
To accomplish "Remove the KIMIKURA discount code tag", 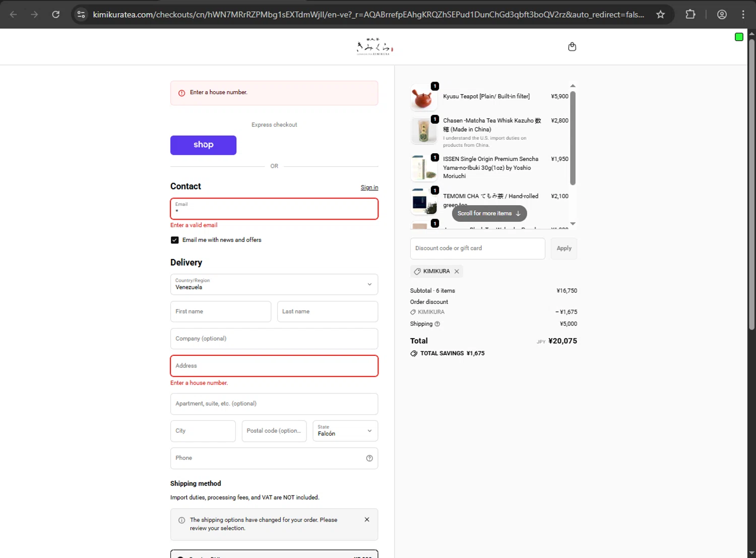I will click(x=457, y=271).
